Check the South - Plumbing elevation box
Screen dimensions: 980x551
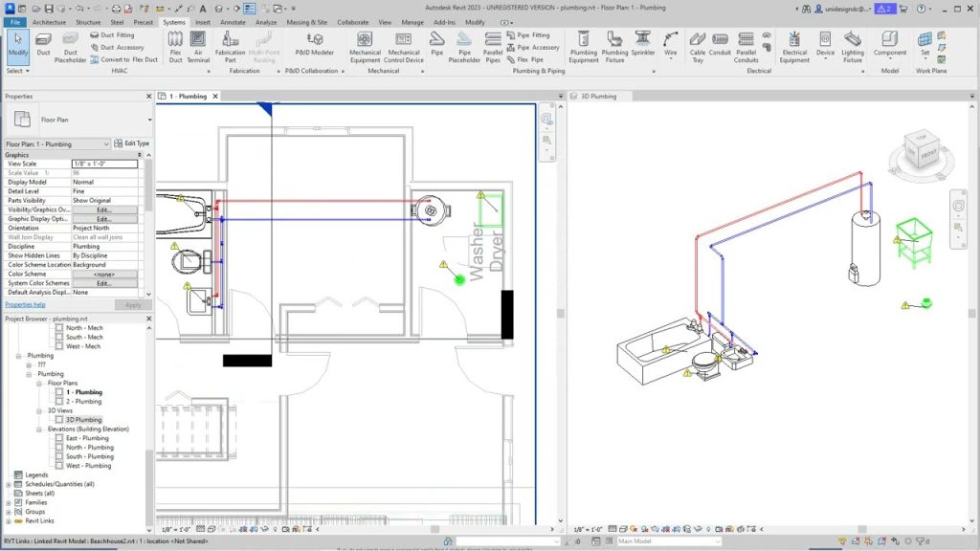click(59, 456)
